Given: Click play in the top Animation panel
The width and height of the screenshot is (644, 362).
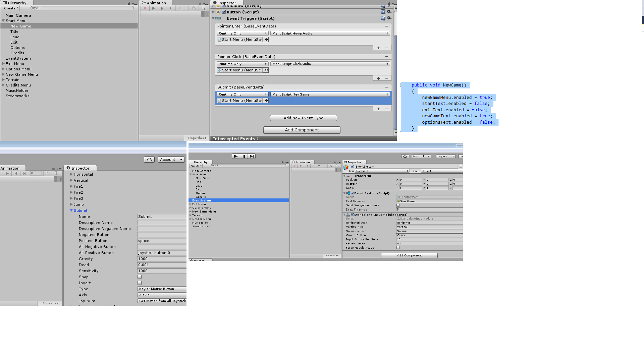Looking at the screenshot, I should click(x=154, y=8).
